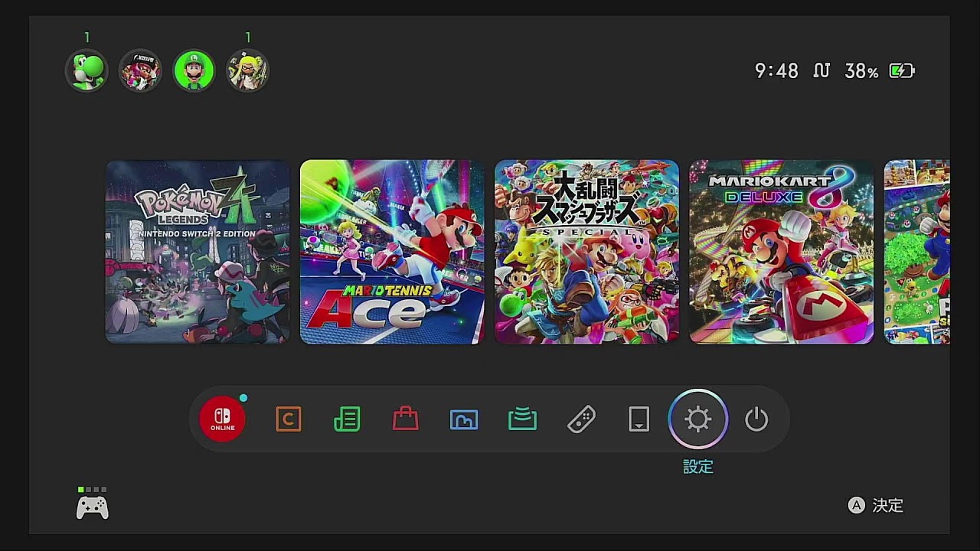980x551 pixels.
Task: Open the Controllers icon in the menu bar
Action: click(x=581, y=419)
